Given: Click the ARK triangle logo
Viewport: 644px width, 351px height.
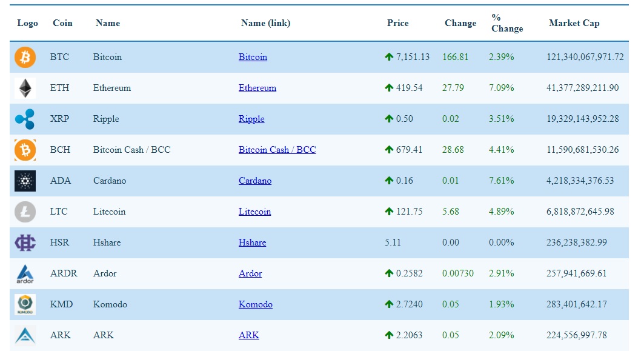Looking at the screenshot, I should 25,335.
